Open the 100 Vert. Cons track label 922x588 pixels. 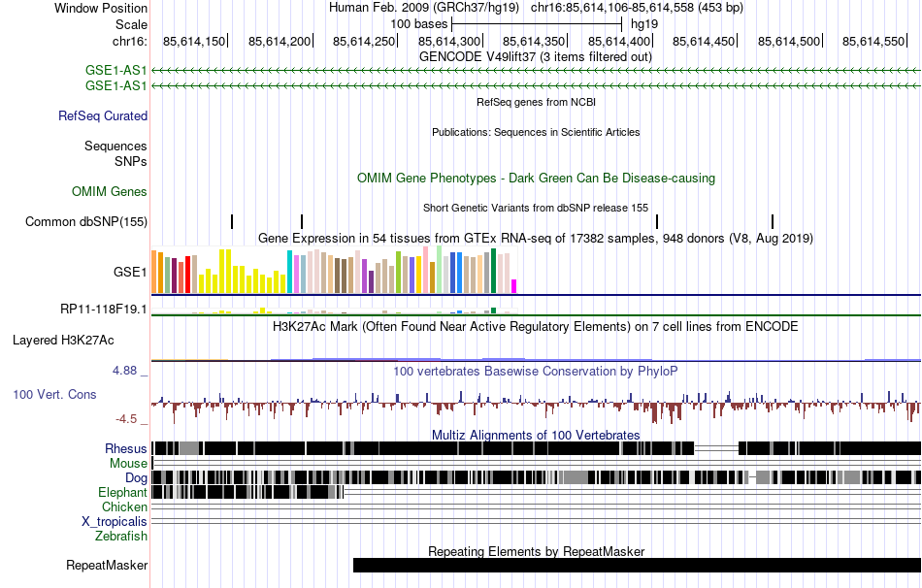click(x=54, y=395)
